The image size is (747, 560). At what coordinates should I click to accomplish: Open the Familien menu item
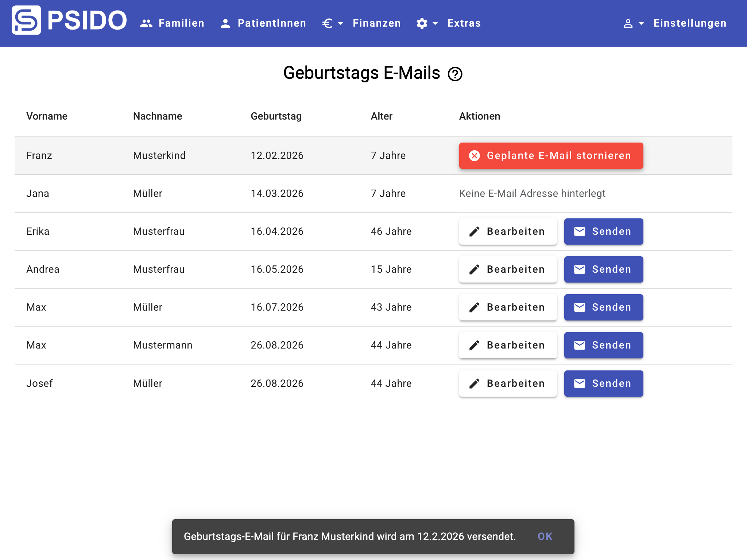click(181, 23)
